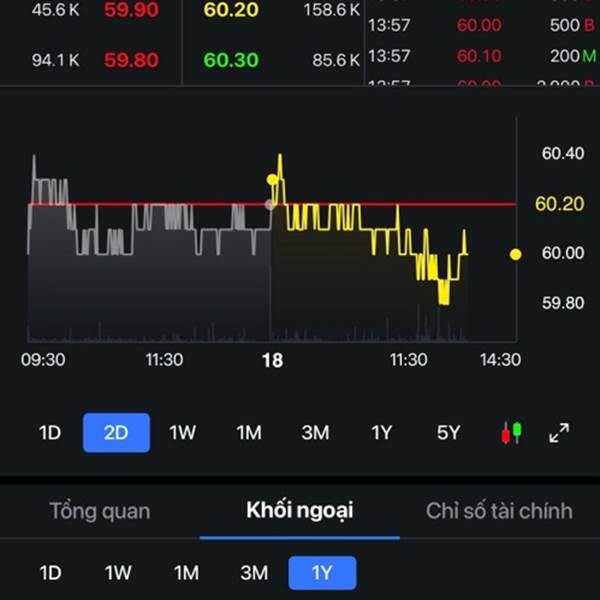Click bid volume 45.6 K

(x=55, y=10)
